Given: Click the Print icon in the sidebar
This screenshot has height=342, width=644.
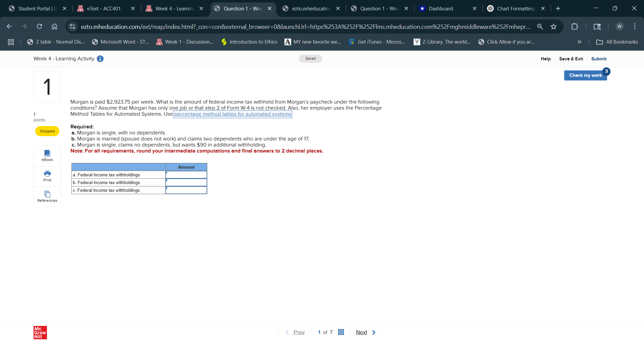Looking at the screenshot, I should (47, 176).
